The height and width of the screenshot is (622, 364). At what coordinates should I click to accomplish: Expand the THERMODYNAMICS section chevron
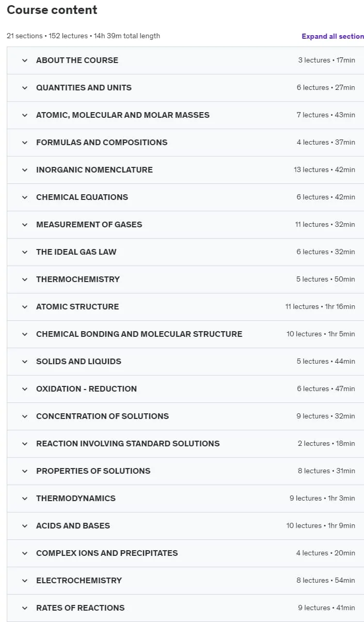24,499
